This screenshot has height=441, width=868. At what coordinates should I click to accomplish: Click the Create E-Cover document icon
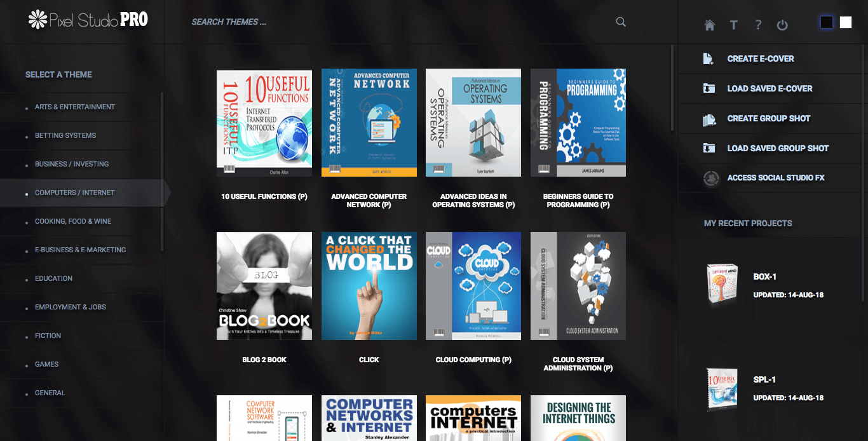tap(709, 58)
